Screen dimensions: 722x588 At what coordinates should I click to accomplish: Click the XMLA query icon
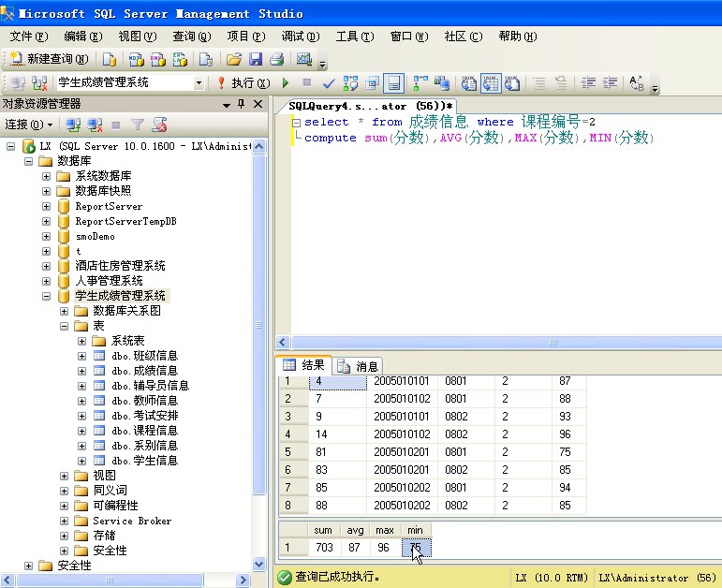pos(180,59)
